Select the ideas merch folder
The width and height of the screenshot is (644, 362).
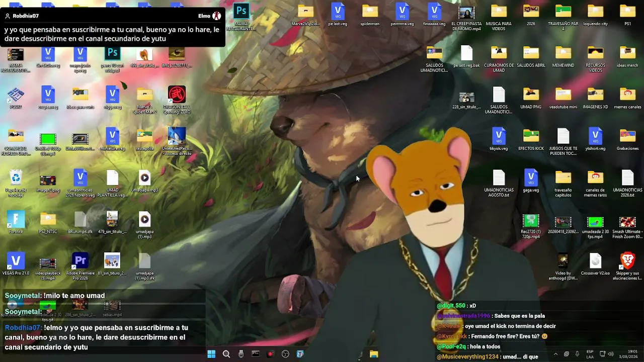coord(627,56)
